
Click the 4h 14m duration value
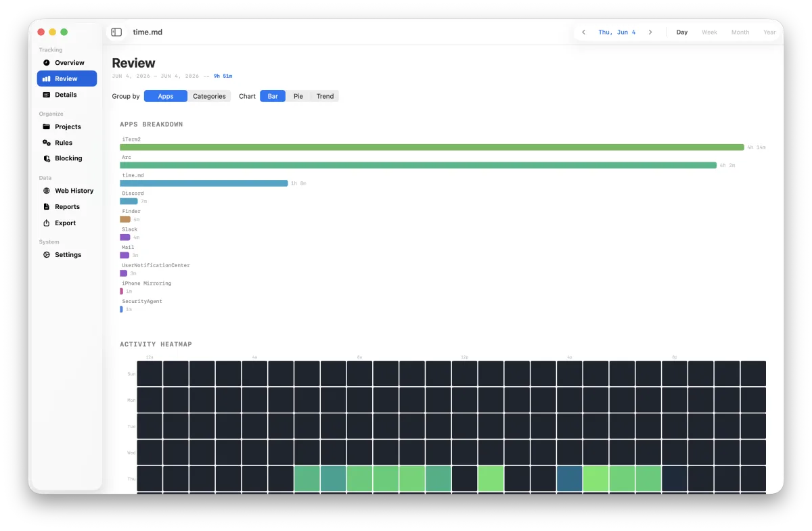point(757,147)
